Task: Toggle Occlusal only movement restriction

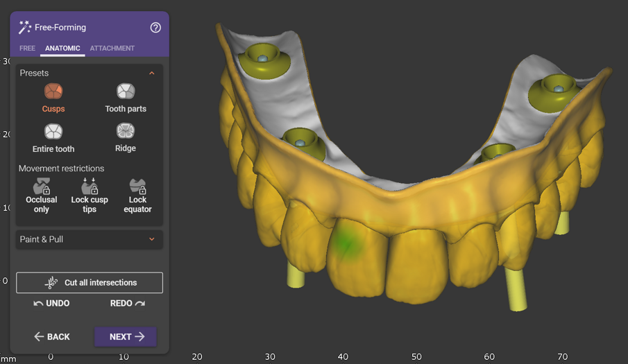Action: click(42, 186)
